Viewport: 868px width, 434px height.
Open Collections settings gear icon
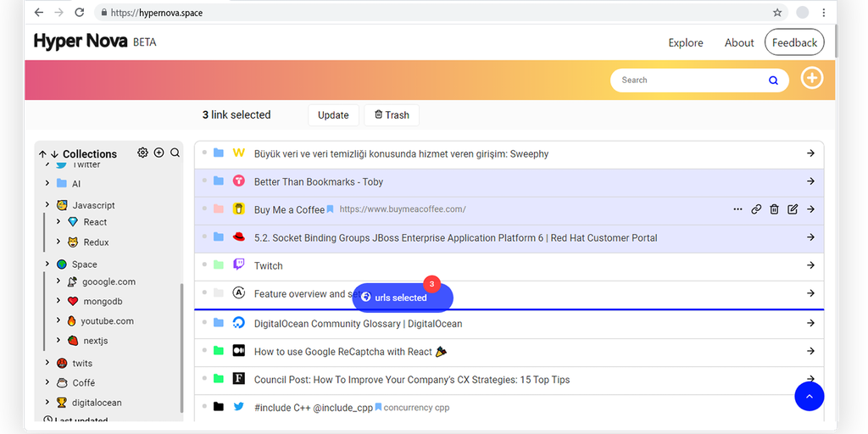tap(142, 153)
